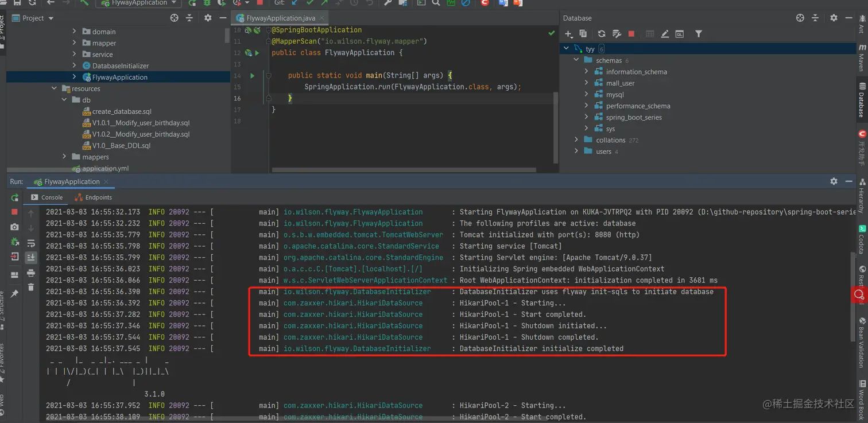This screenshot has height=423, width=868.
Task: Rerun FlywayApplication from Run panel
Action: pyautogui.click(x=15, y=198)
